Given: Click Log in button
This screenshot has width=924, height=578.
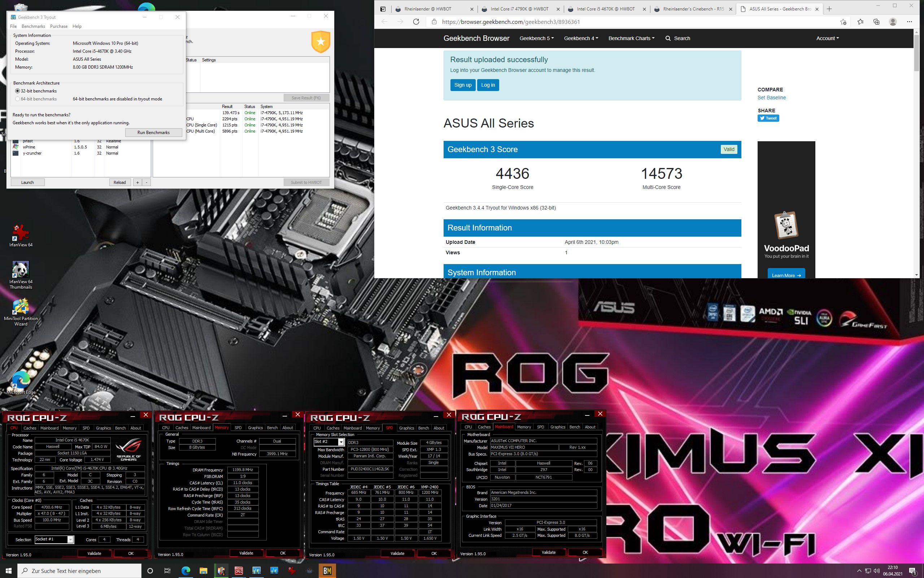Looking at the screenshot, I should pos(488,85).
